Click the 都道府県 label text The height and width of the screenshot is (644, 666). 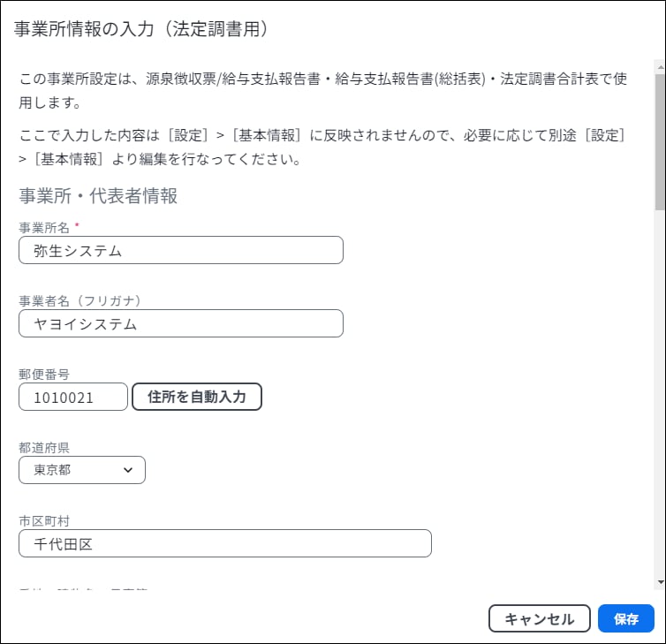(x=44, y=448)
